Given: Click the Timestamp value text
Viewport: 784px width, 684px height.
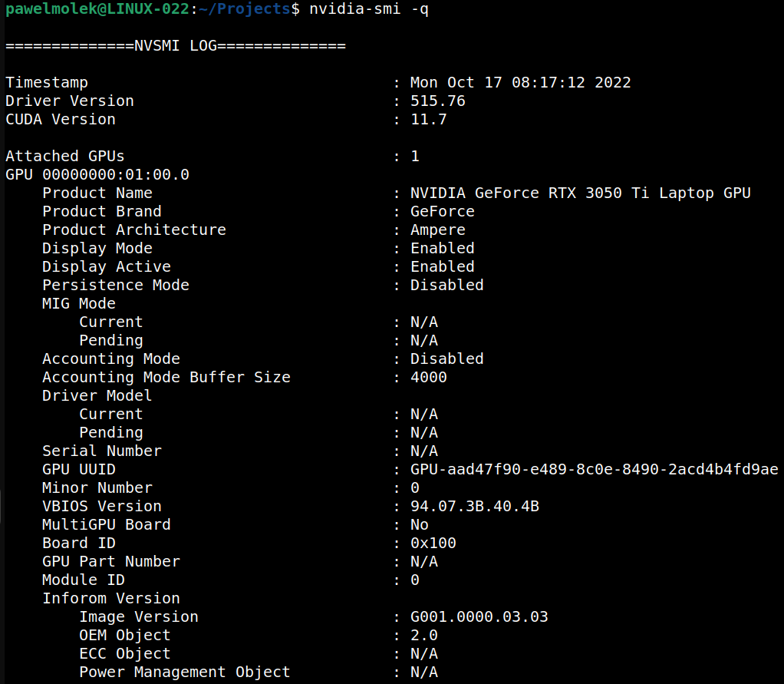Looking at the screenshot, I should [522, 82].
